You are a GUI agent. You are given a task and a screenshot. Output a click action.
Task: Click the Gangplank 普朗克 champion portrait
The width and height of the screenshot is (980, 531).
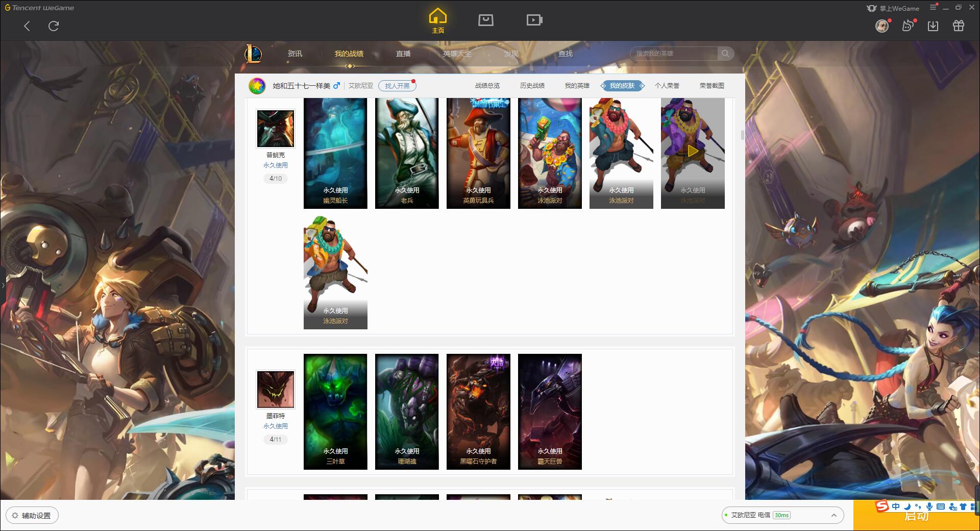276,129
